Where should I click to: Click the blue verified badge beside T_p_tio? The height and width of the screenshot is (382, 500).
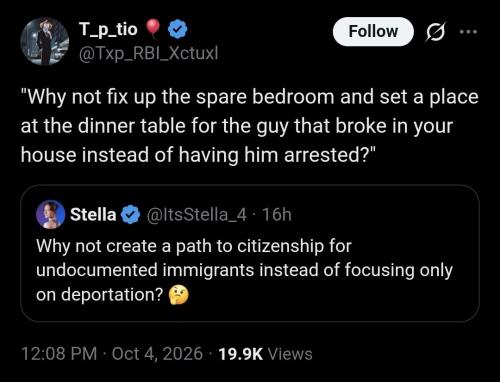[177, 29]
